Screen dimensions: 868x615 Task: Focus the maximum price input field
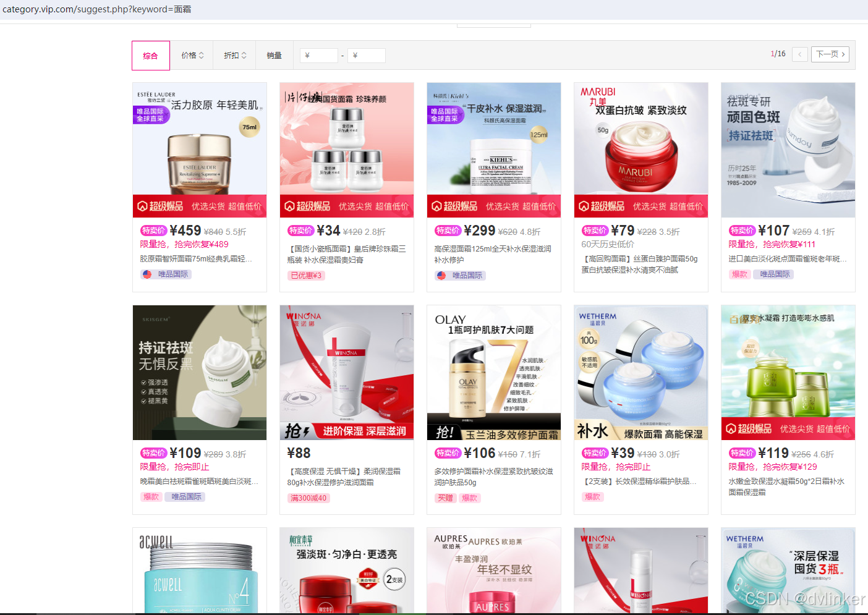[367, 56]
